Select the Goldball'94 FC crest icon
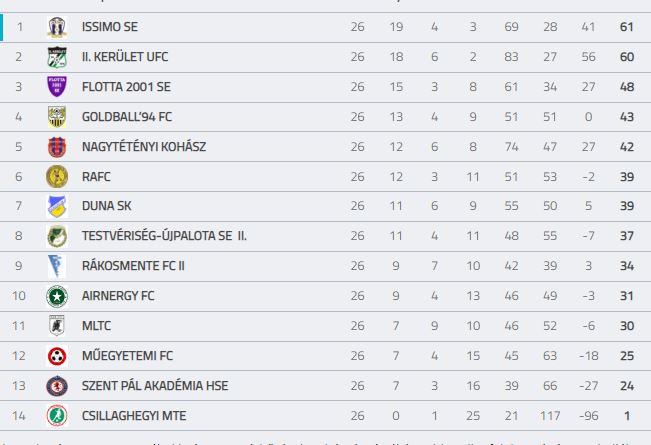The width and height of the screenshot is (651, 445). (x=57, y=117)
